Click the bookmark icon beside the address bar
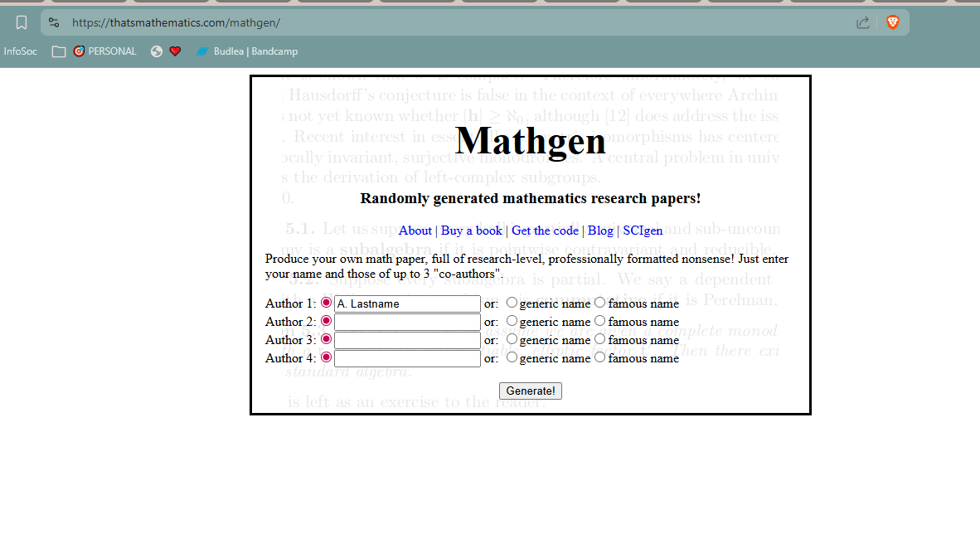 tap(22, 22)
